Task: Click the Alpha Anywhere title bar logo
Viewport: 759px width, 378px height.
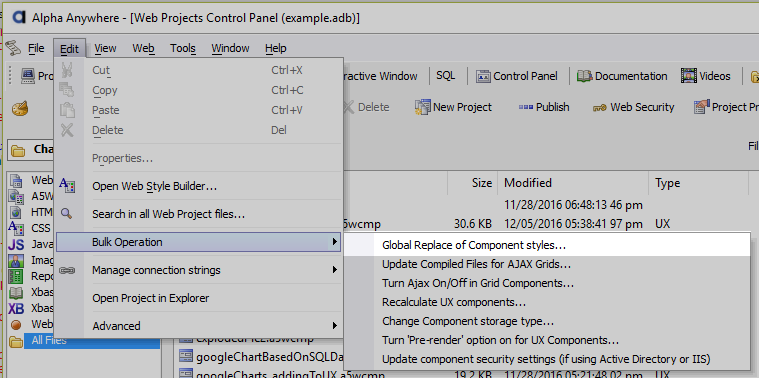Action: 18,17
